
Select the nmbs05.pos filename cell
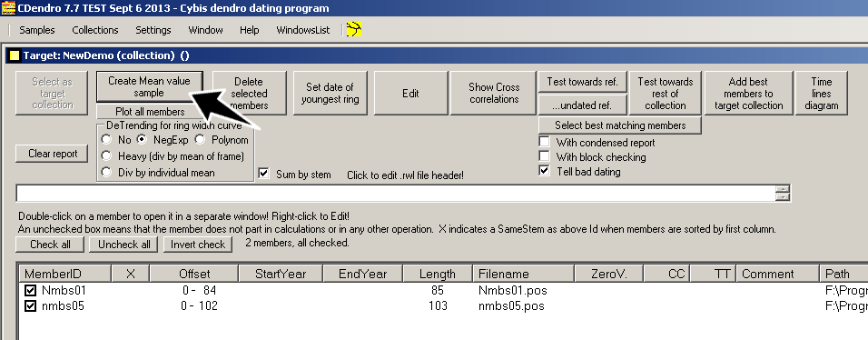511,305
